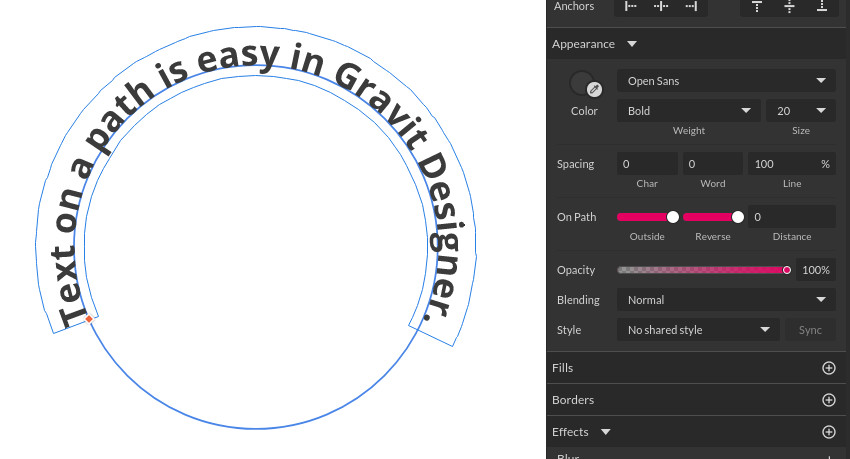
Task: Click the Char spacing input field
Action: point(647,164)
